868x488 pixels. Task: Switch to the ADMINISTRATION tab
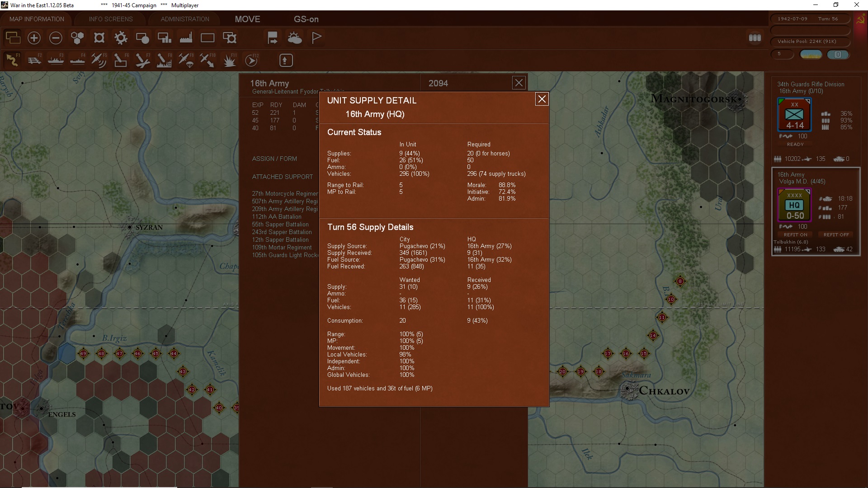coord(185,19)
